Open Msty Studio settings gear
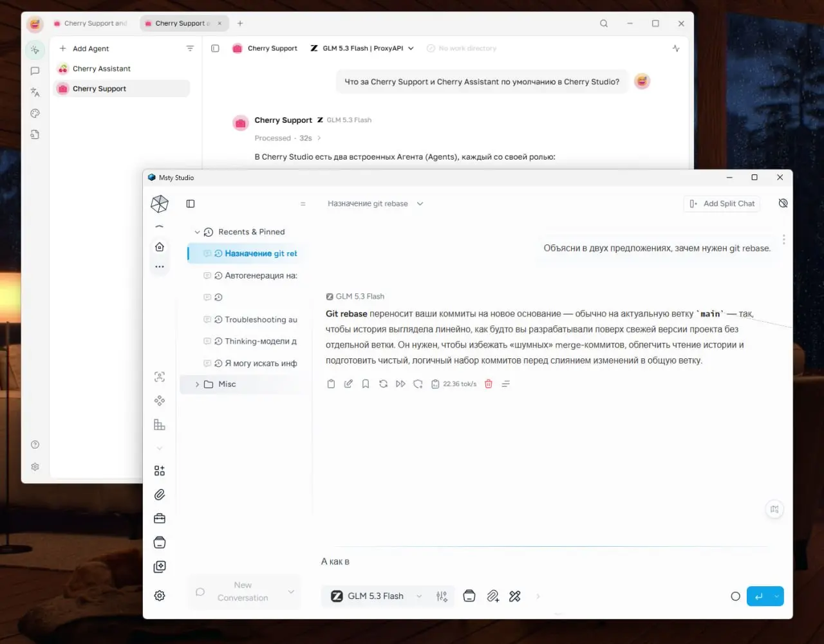 tap(160, 596)
